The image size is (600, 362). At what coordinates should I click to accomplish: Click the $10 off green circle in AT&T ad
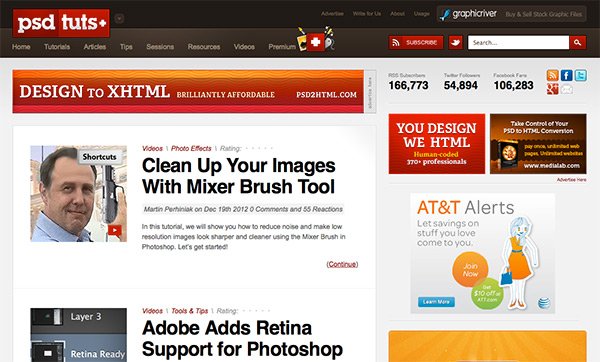tap(487, 294)
